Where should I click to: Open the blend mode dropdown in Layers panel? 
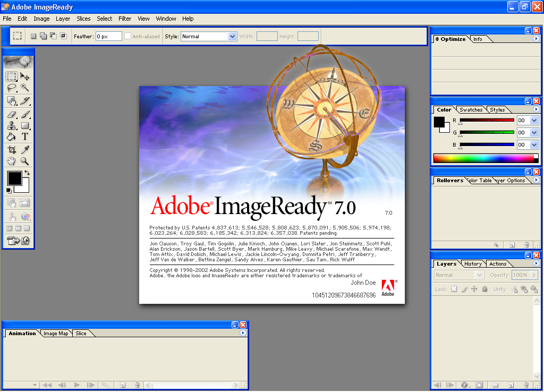click(x=458, y=275)
